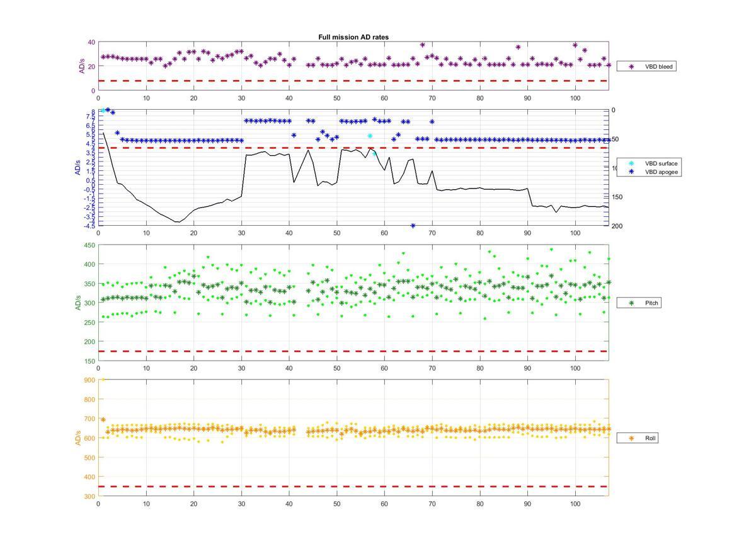Click the red dashed threshold line in Roll plot
Viewport: 756px width, 558px height.
tap(353, 486)
